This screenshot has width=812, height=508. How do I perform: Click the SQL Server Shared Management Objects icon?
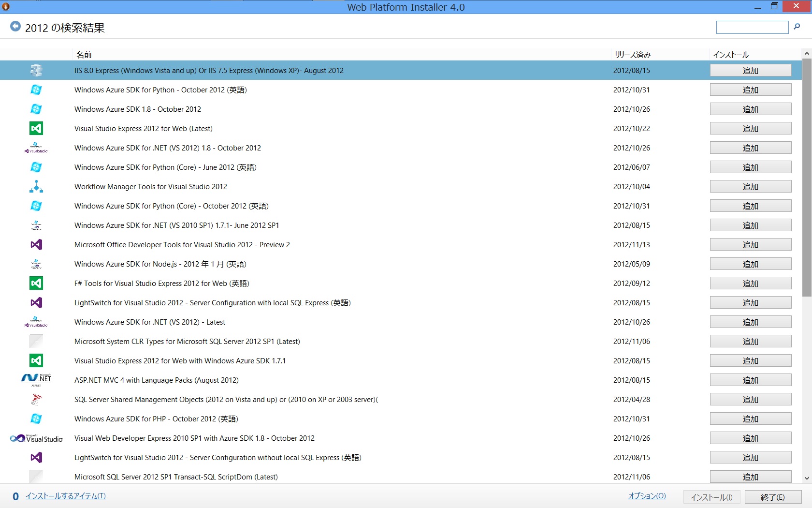36,400
